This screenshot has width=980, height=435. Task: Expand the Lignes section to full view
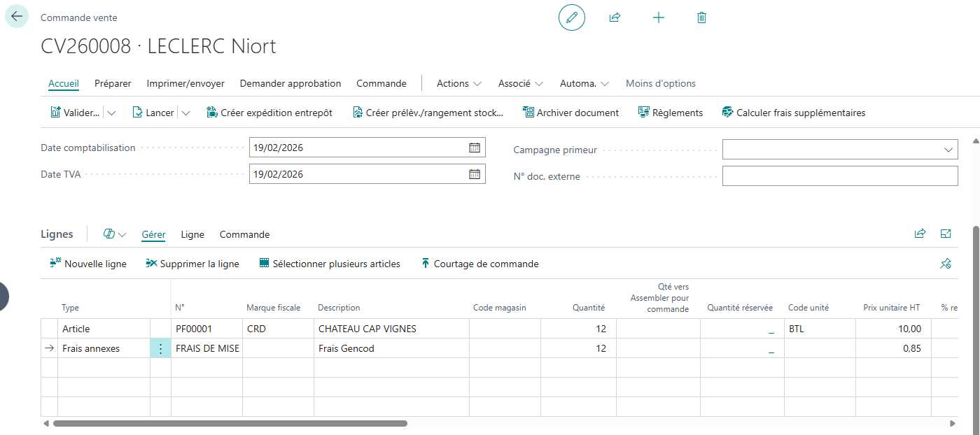pos(946,234)
